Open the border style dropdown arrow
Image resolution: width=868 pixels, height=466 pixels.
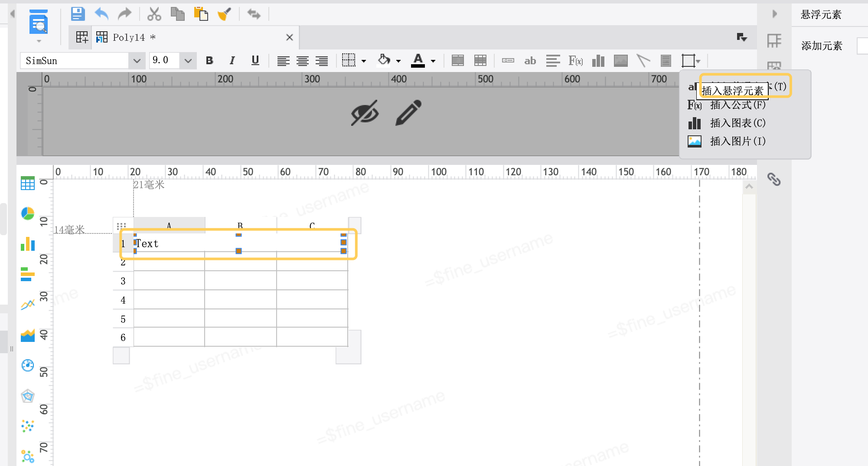[x=364, y=61]
